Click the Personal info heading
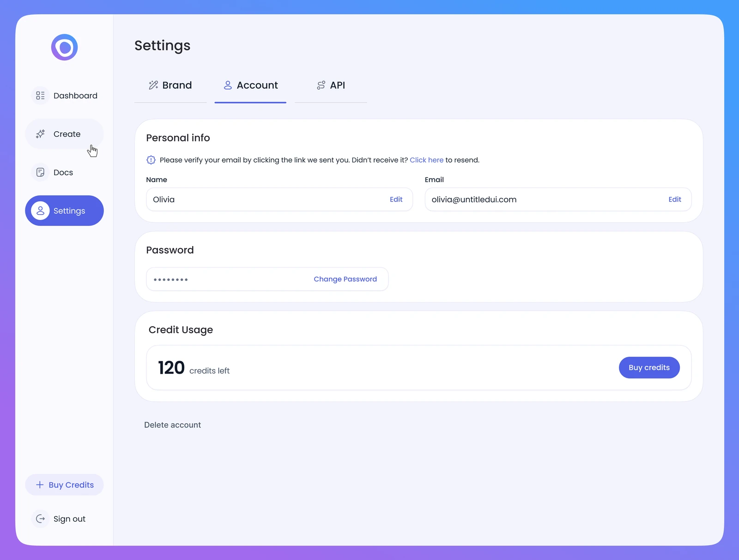Viewport: 739px width, 560px height. 178,138
